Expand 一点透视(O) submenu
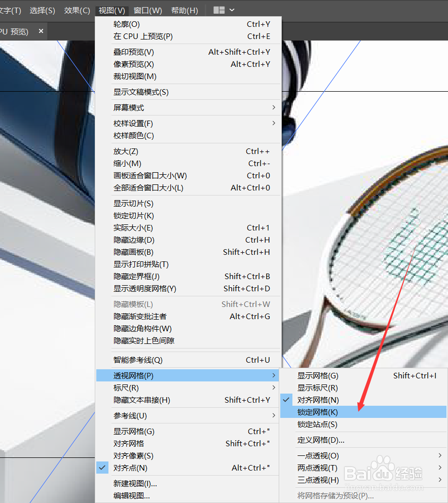448x503 pixels. click(x=363, y=456)
